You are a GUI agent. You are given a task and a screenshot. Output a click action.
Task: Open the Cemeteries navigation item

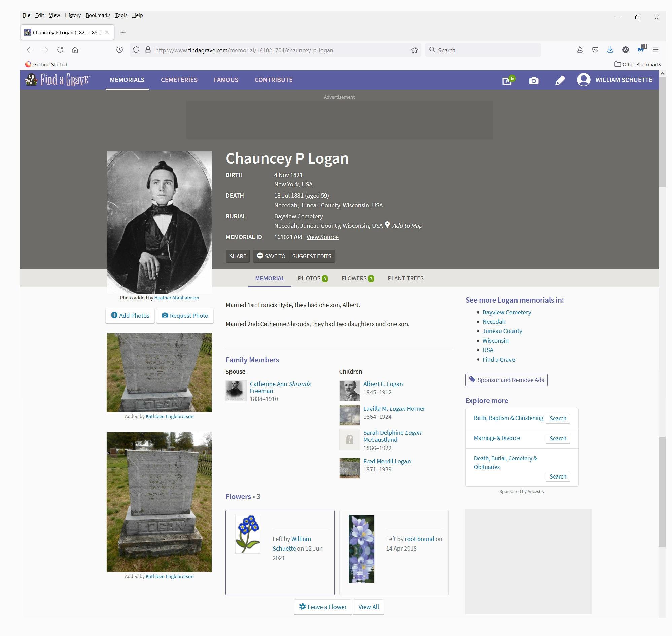(x=179, y=80)
